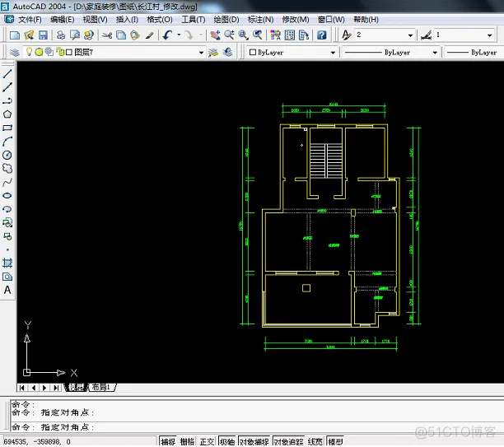Open the 绘图(D) menu
This screenshot has width=504, height=447.
point(226,20)
